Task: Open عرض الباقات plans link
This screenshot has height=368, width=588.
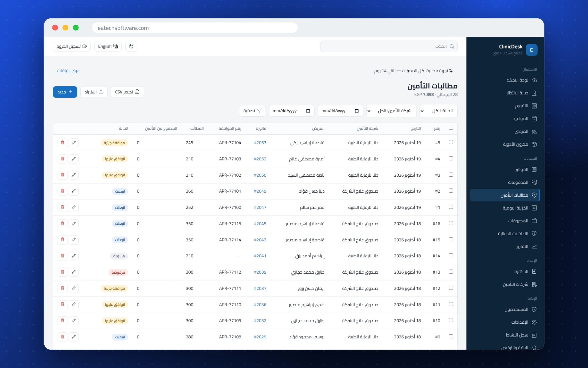Action: point(68,71)
